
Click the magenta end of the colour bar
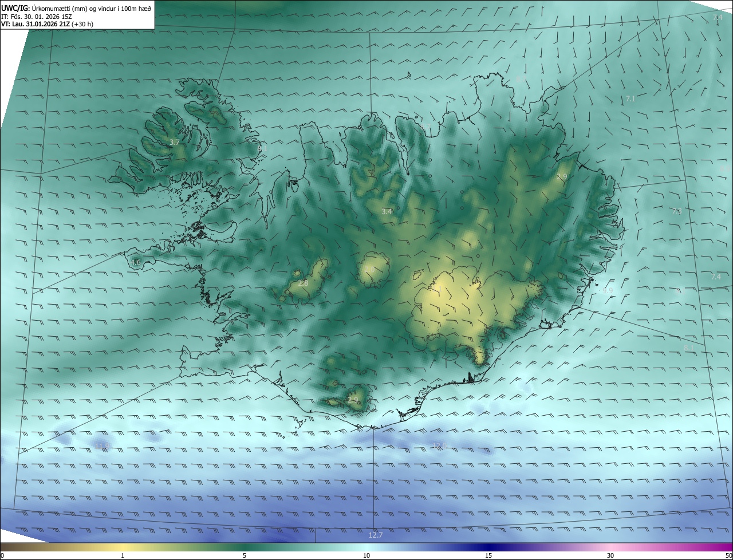(722, 547)
